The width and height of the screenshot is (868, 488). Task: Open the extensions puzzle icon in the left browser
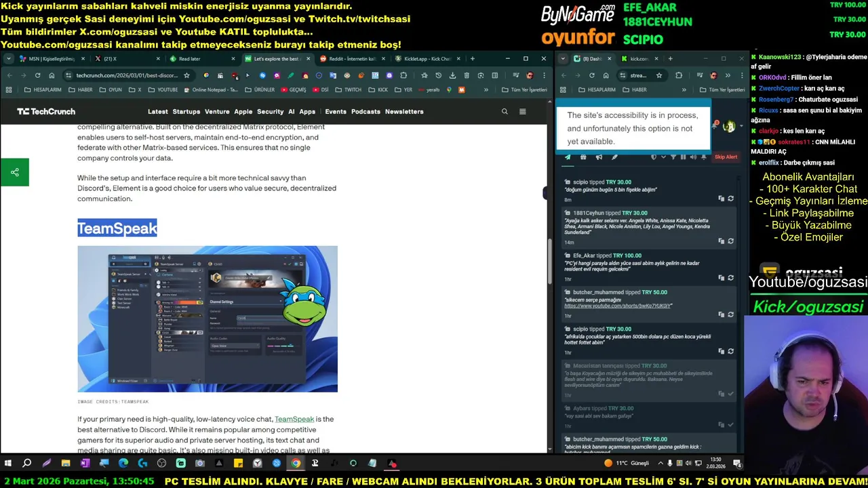(403, 75)
